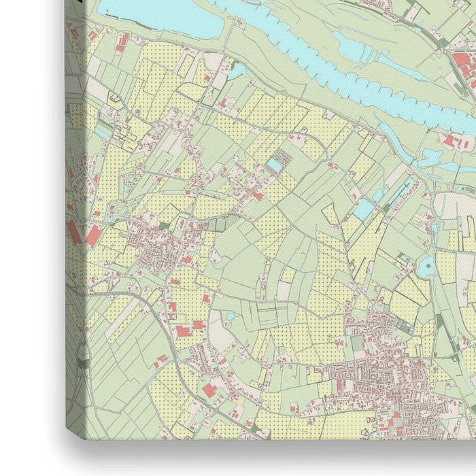The image size is (476, 476).
Task: Click the dark green forest patch near the map center
Action: pyautogui.click(x=218, y=223)
